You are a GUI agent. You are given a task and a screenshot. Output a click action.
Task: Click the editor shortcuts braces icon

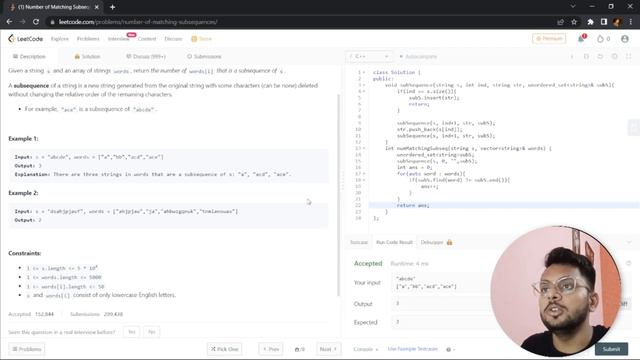point(586,56)
